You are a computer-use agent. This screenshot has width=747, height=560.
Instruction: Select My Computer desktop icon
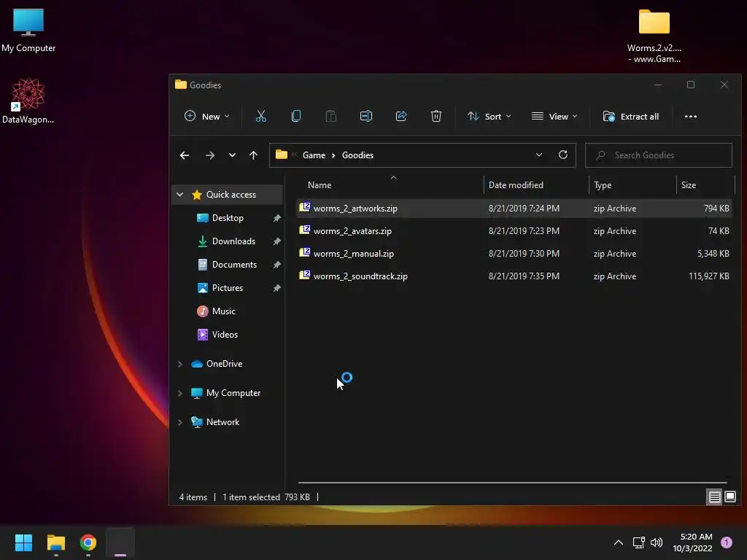point(28,29)
